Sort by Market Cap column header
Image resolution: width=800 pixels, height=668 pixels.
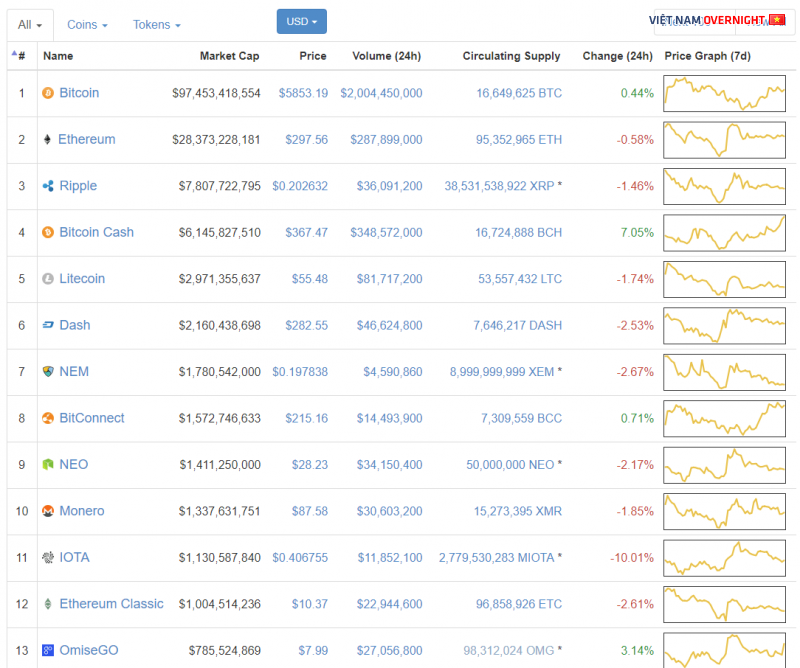coord(230,56)
